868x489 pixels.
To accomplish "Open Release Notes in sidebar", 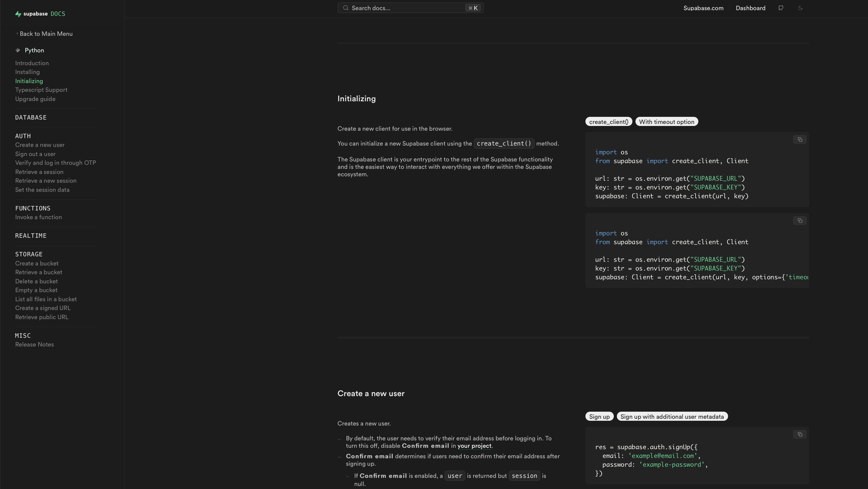I will coord(34,344).
